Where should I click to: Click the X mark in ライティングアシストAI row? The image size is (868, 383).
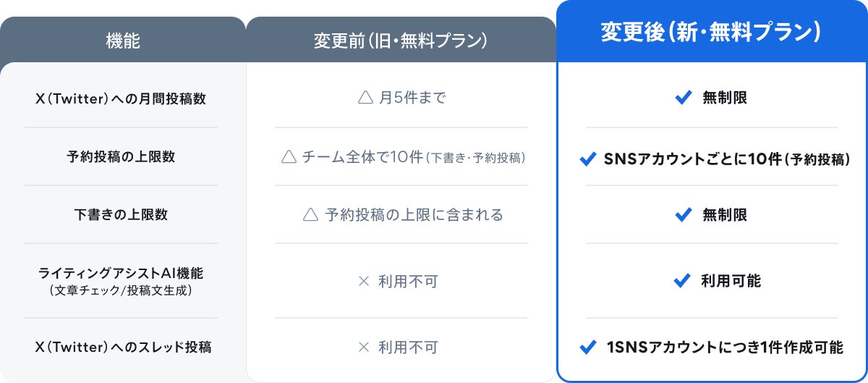tap(364, 281)
